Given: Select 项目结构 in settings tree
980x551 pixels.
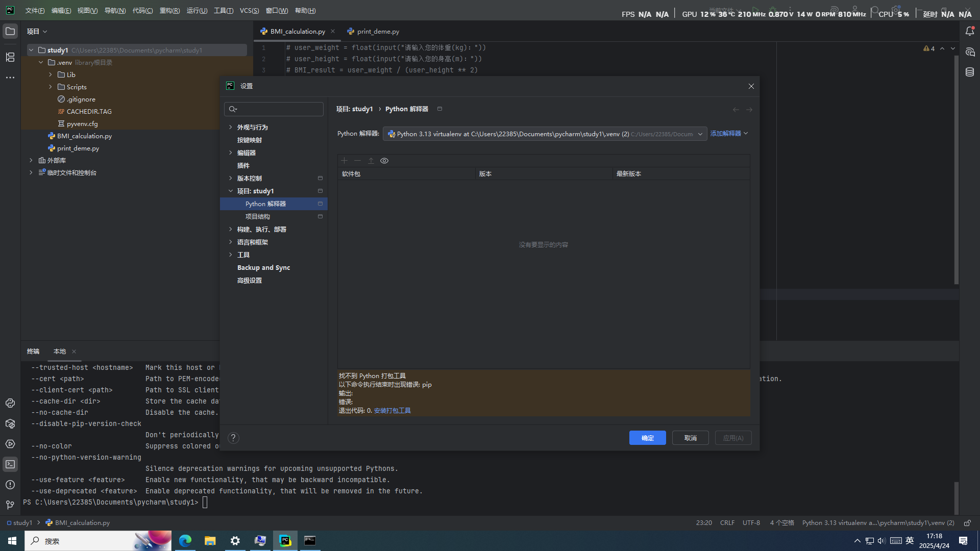Looking at the screenshot, I should [258, 216].
